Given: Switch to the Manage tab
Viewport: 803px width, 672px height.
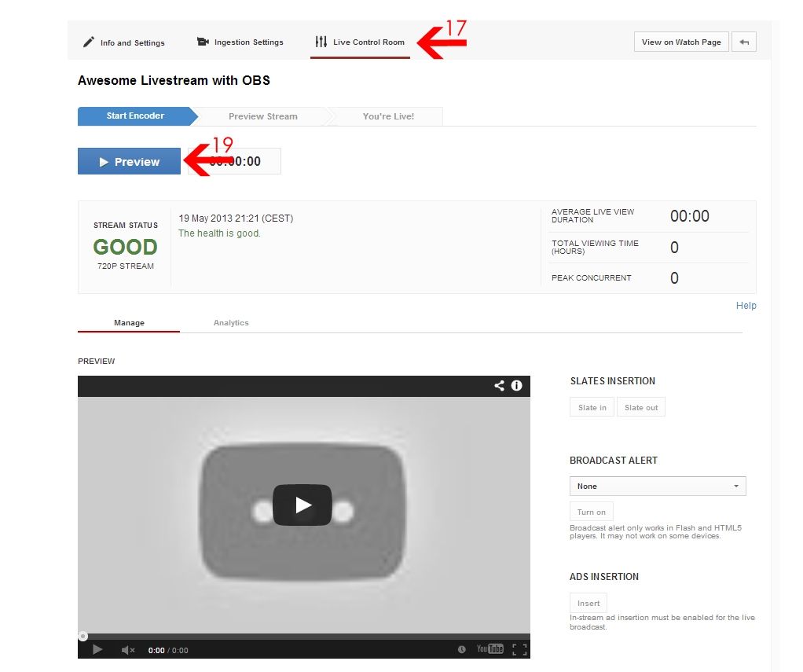Looking at the screenshot, I should (x=129, y=323).
